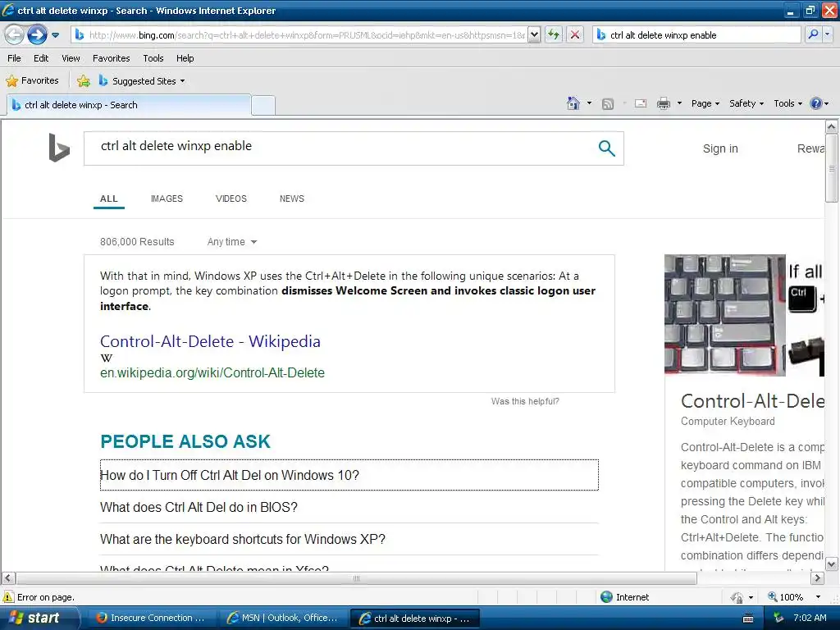The image size is (840, 630).
Task: Switch to VIDEOS results tab
Action: 231,199
